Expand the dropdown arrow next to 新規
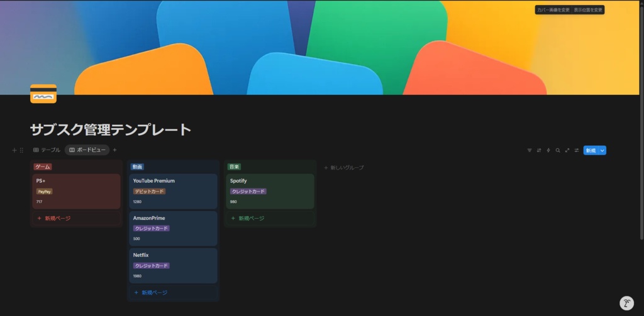The image size is (644, 316). [602, 151]
